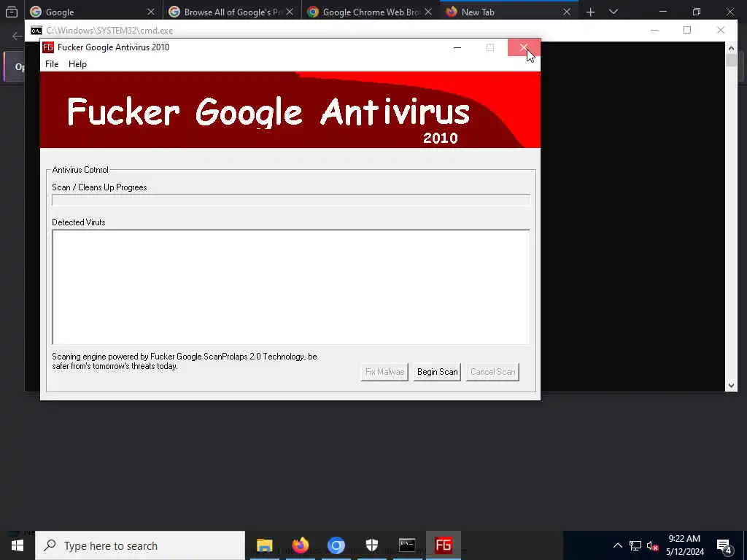
Task: Click FG antivirus taskbar icon
Action: (443, 545)
